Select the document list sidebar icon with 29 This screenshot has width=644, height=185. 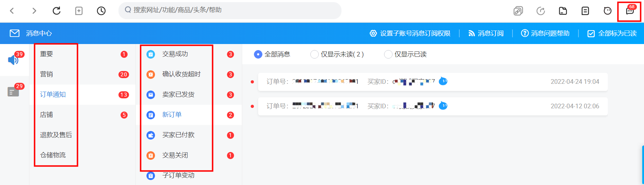[x=13, y=92]
